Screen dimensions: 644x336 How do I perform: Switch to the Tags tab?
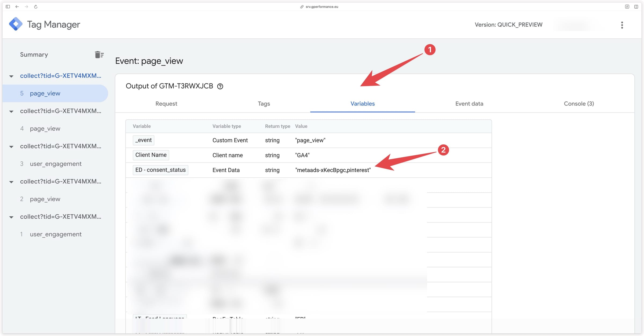pyautogui.click(x=264, y=104)
